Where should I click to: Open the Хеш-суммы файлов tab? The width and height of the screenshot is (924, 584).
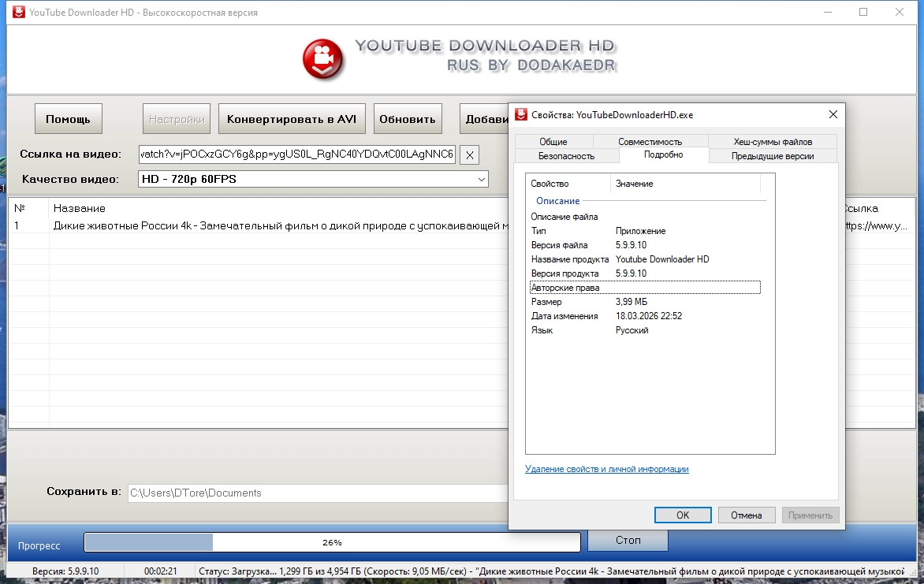pos(773,141)
